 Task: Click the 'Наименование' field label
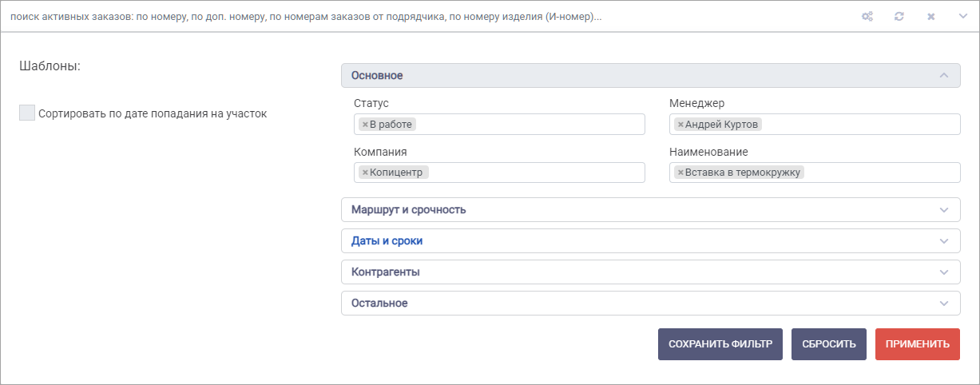(708, 151)
